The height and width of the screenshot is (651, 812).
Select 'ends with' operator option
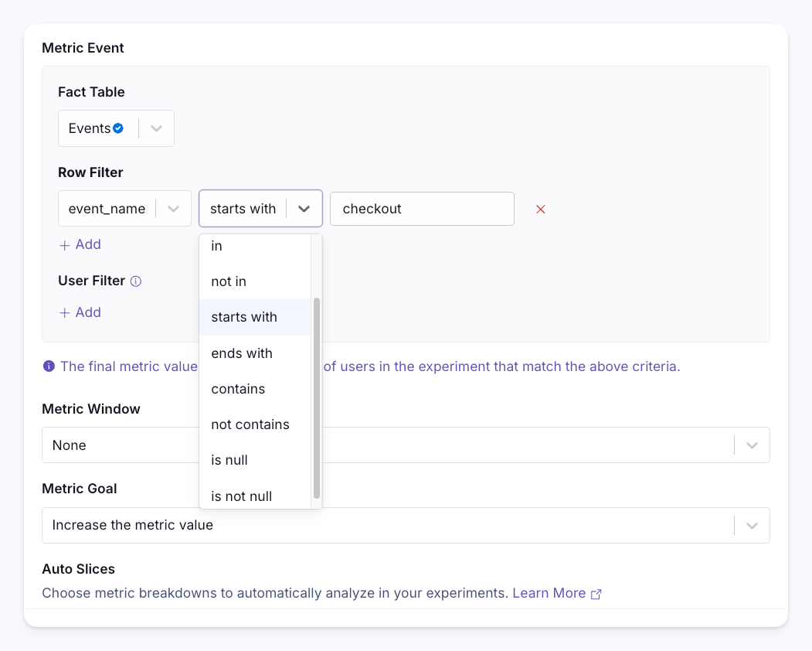[x=242, y=353]
